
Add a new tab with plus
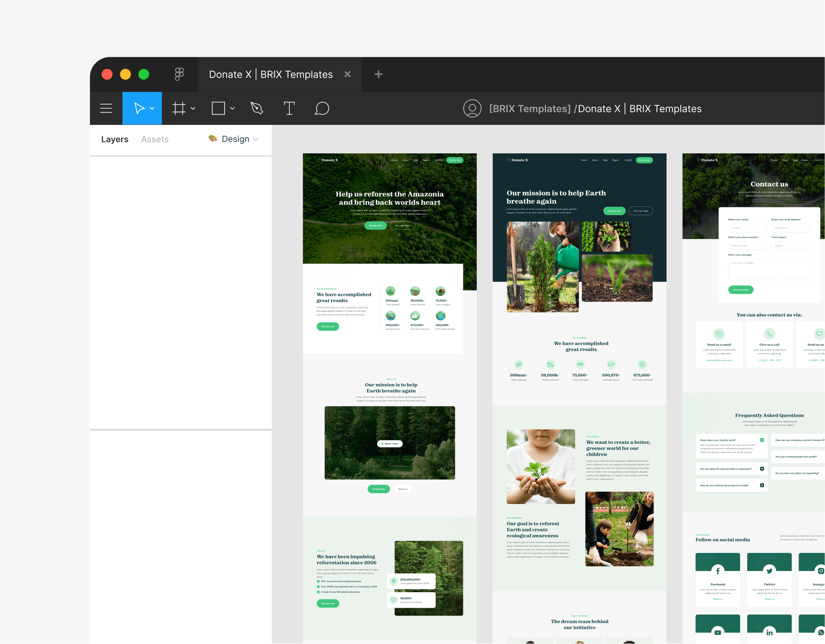click(x=378, y=74)
